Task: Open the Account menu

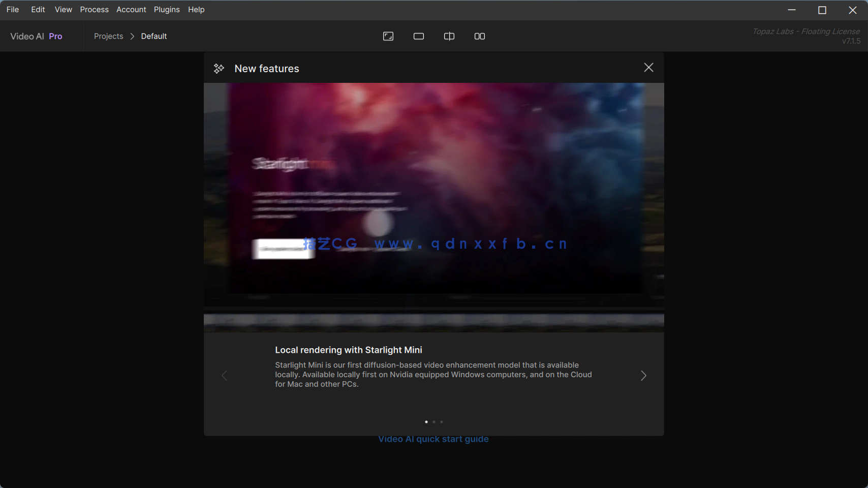Action: point(131,10)
